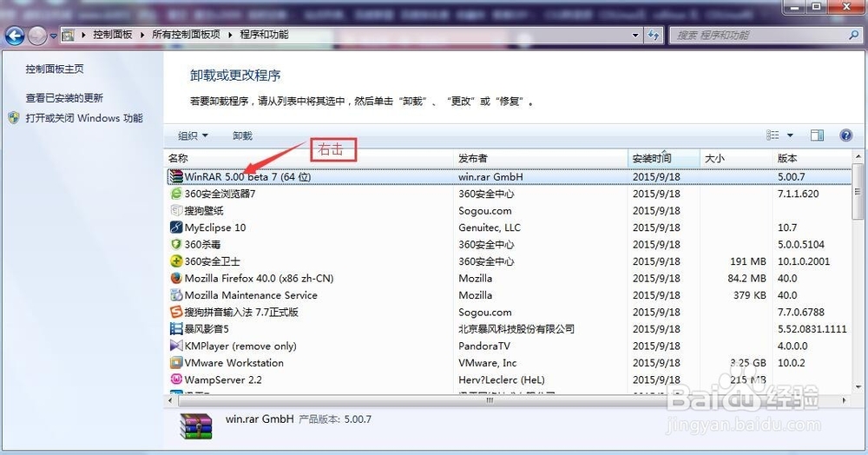Click the control panel icon in address bar
The image size is (868, 455).
pyautogui.click(x=68, y=35)
